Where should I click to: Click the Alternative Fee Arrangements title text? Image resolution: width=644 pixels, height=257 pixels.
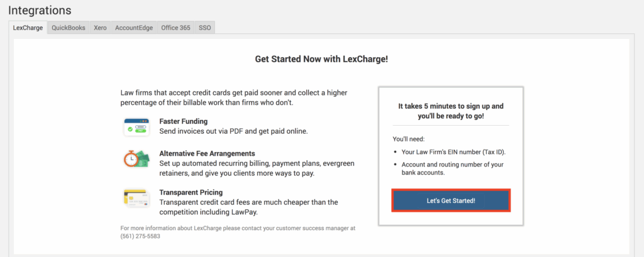pos(207,153)
